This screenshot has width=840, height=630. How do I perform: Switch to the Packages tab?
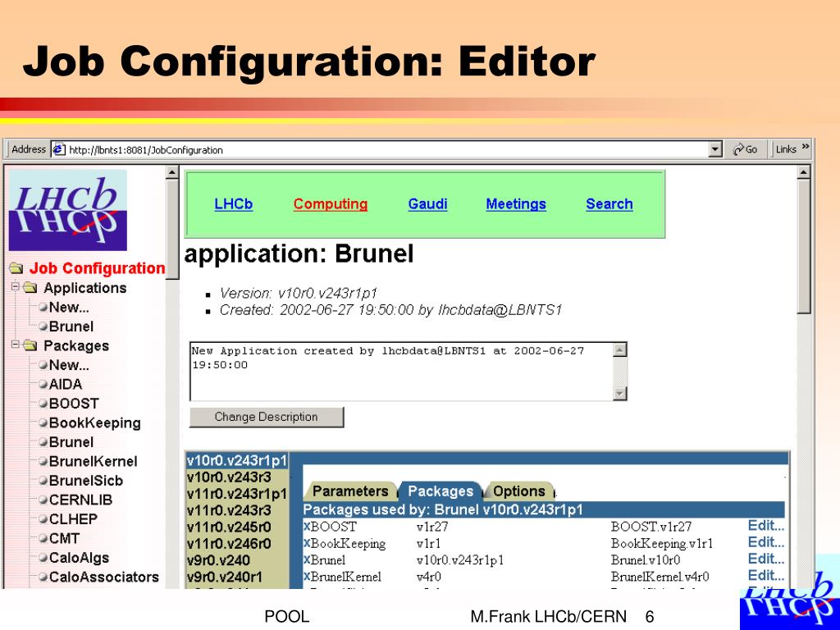(441, 491)
